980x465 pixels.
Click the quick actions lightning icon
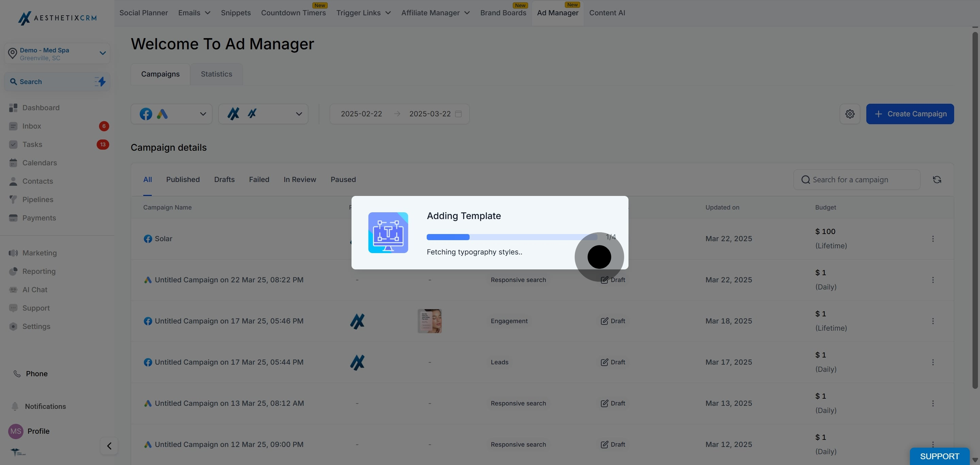coord(100,81)
